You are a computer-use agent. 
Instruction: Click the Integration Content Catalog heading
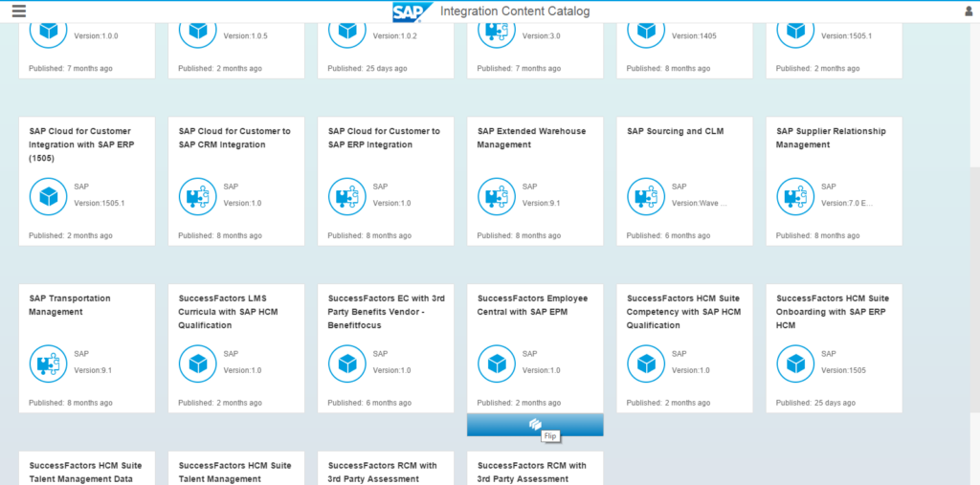point(514,11)
